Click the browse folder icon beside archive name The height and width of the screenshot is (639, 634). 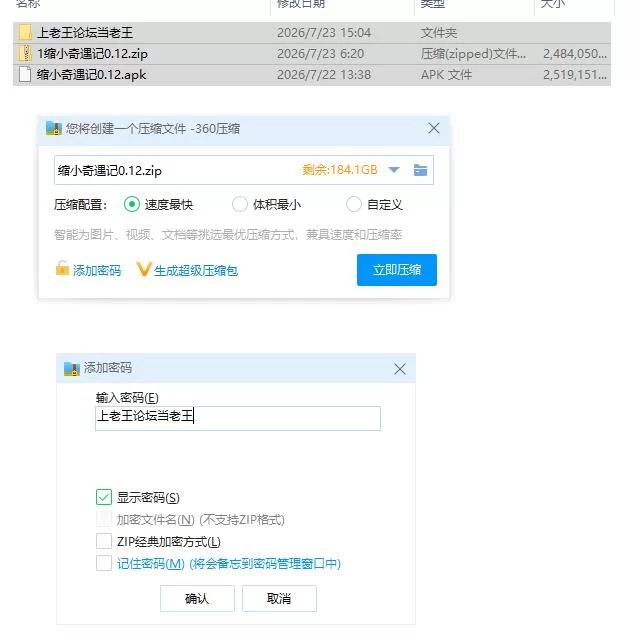point(420,170)
